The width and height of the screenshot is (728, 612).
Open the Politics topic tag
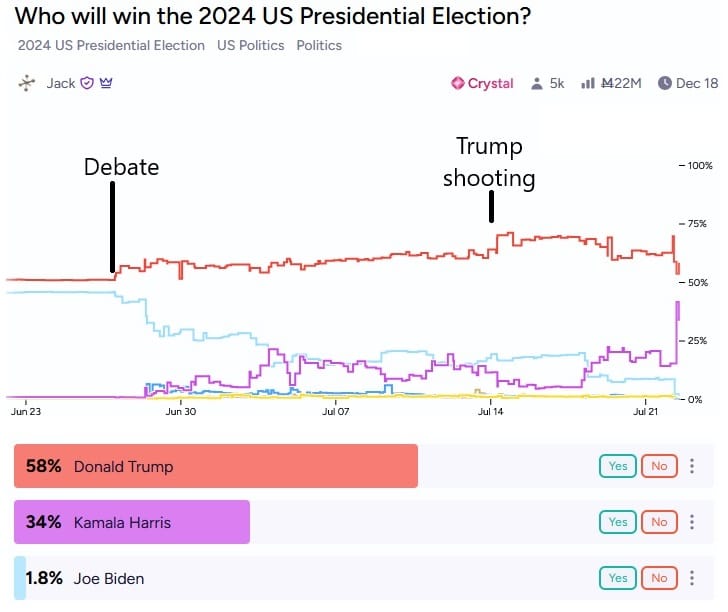point(319,45)
